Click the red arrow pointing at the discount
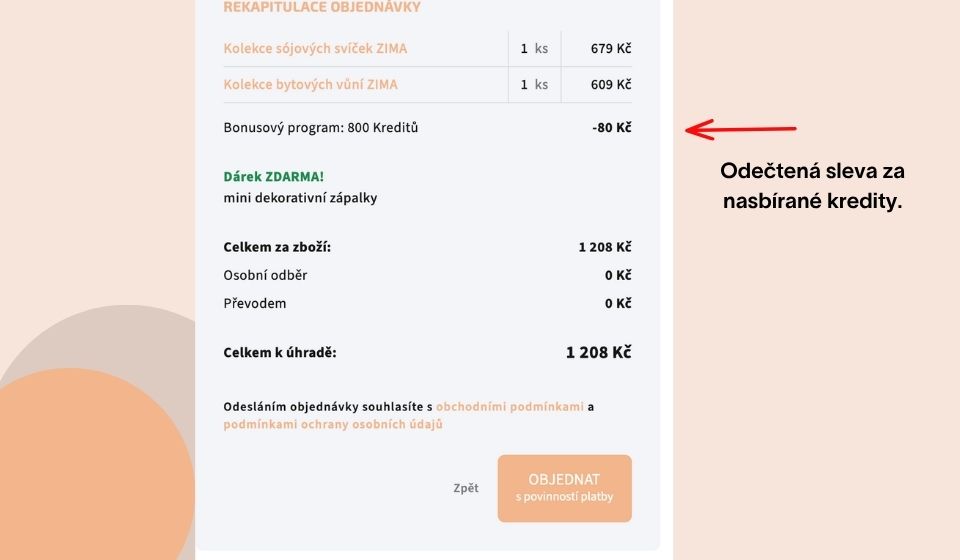This screenshot has height=560, width=960. coord(740,129)
